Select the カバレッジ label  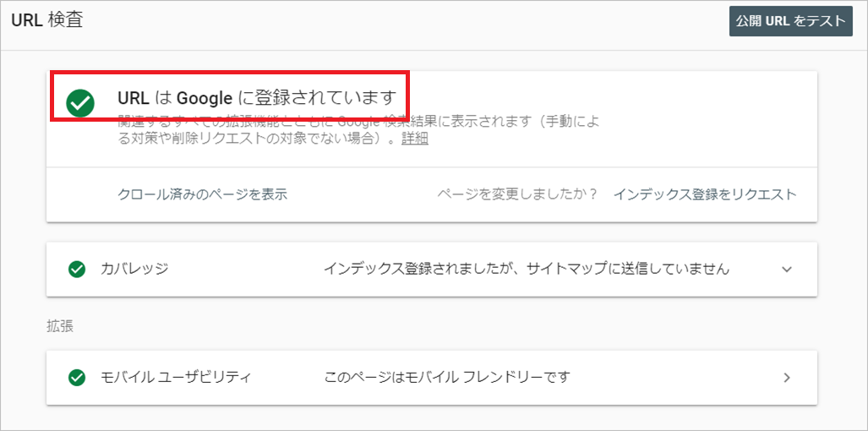134,269
